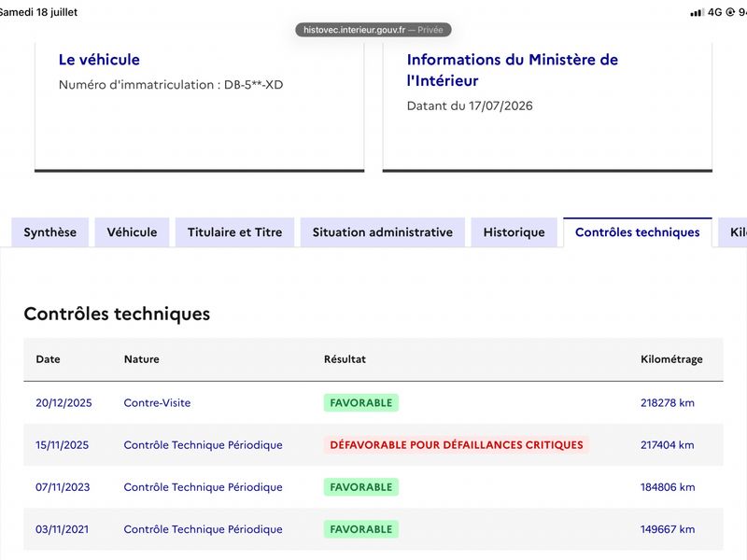The width and height of the screenshot is (747, 560).
Task: Tap the histovec.interieur.gouv.fr address pill
Action: [373, 30]
